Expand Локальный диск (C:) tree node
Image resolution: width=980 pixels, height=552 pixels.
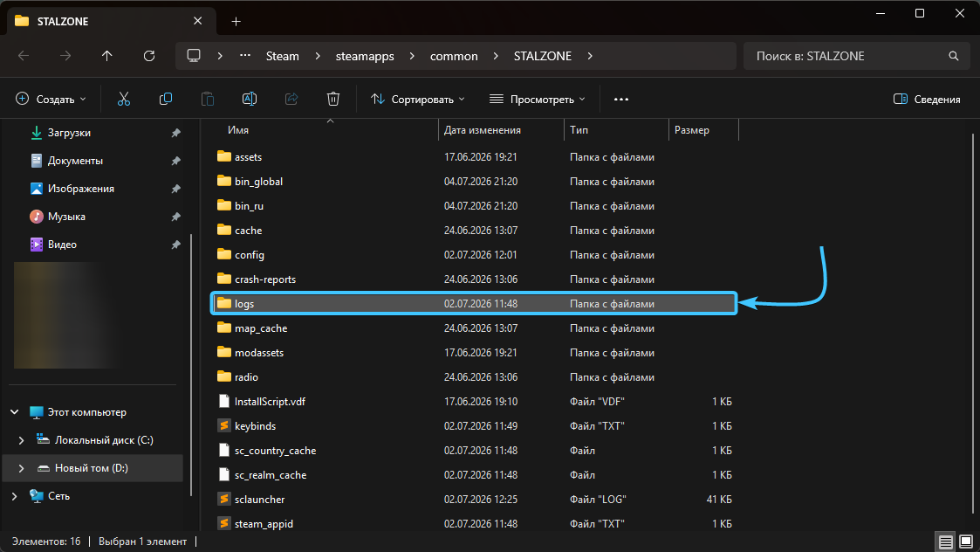click(x=21, y=440)
